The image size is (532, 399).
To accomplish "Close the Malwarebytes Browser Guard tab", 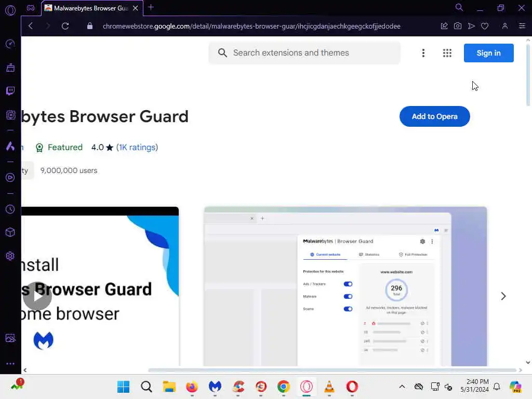I will coord(136,8).
